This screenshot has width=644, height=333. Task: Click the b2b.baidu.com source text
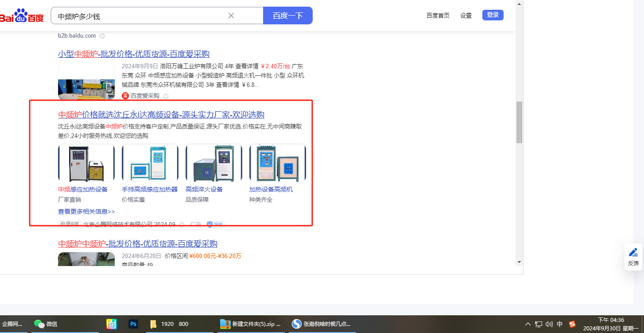pyautogui.click(x=77, y=35)
